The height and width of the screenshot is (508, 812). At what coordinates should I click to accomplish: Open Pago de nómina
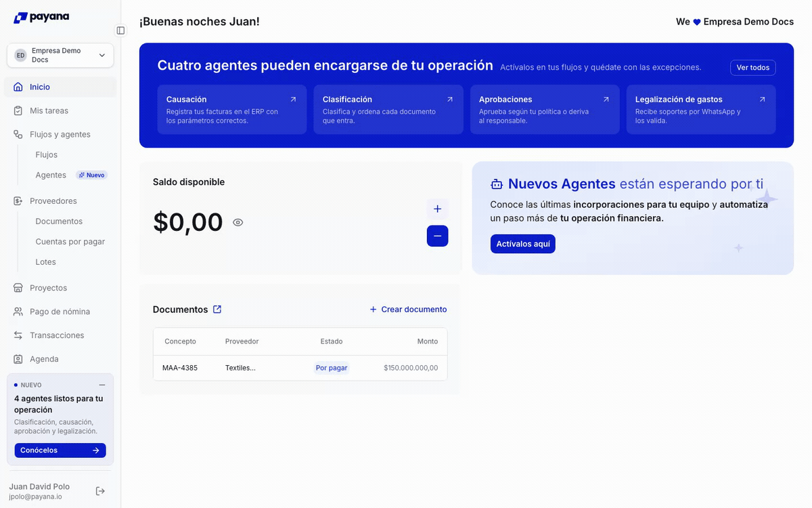60,312
